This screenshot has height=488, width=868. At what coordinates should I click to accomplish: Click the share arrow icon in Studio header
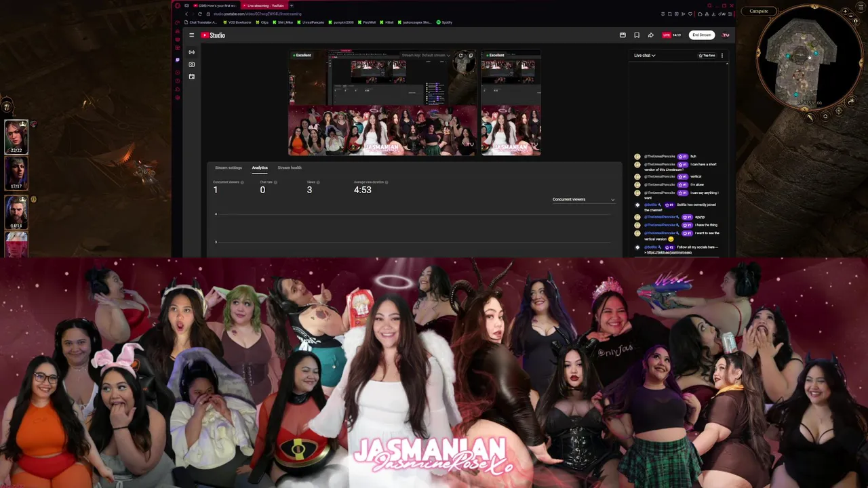point(650,35)
